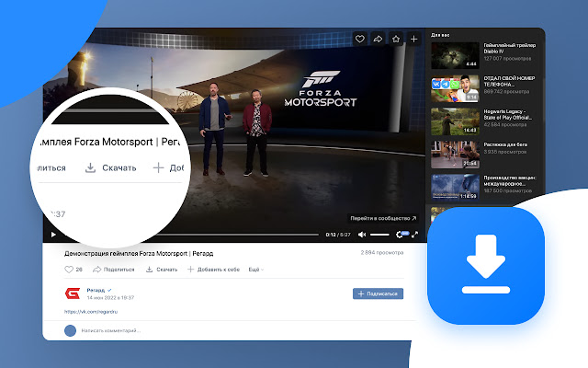This screenshot has width=588, height=368.
Task: Focus the 'Написать комментарий' input field
Action: 111,330
